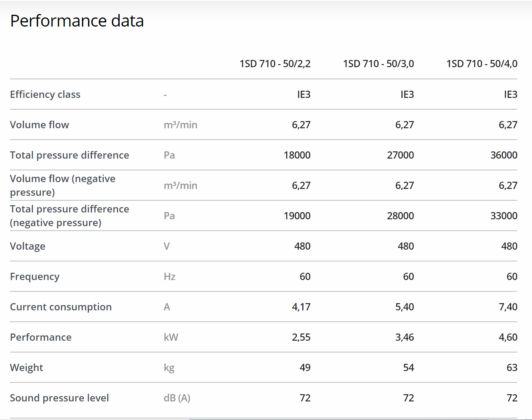The width and height of the screenshot is (532, 420).
Task: Select the 1SD 710 - 50/3,0 column header
Action: click(x=378, y=64)
